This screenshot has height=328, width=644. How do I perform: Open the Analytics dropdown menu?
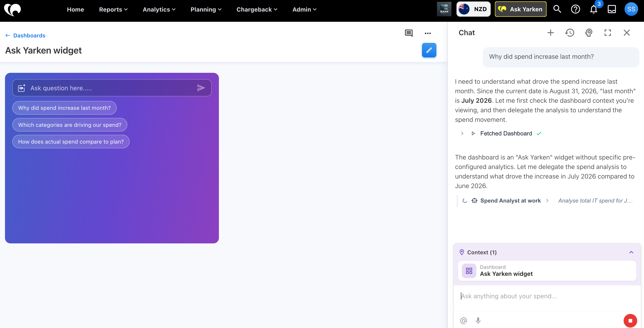click(x=159, y=10)
